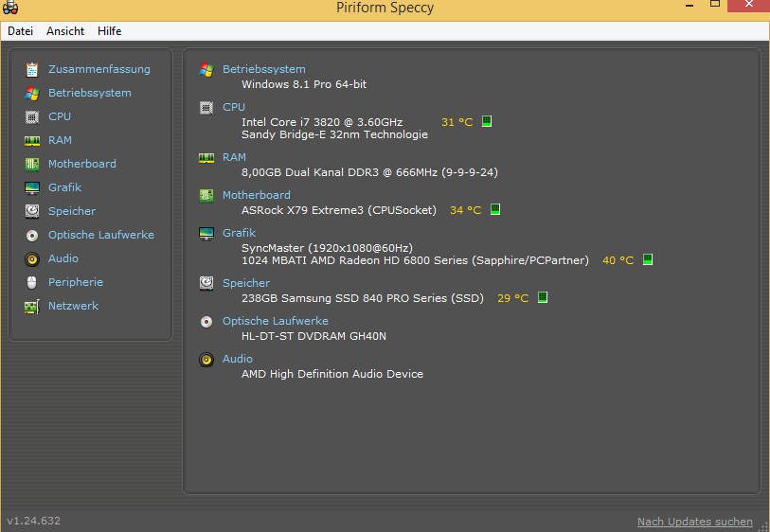
Task: Click the green temperature indicator next to 34 °C
Action: 495,209
